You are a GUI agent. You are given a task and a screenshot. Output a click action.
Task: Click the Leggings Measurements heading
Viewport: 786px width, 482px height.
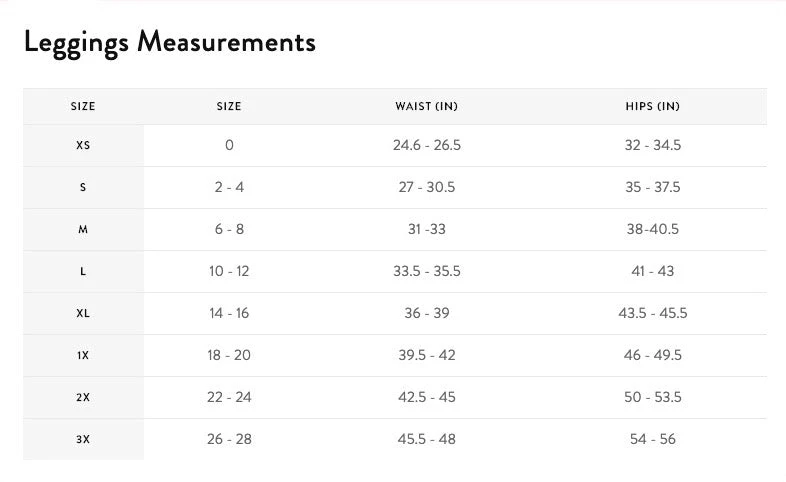pyautogui.click(x=169, y=42)
